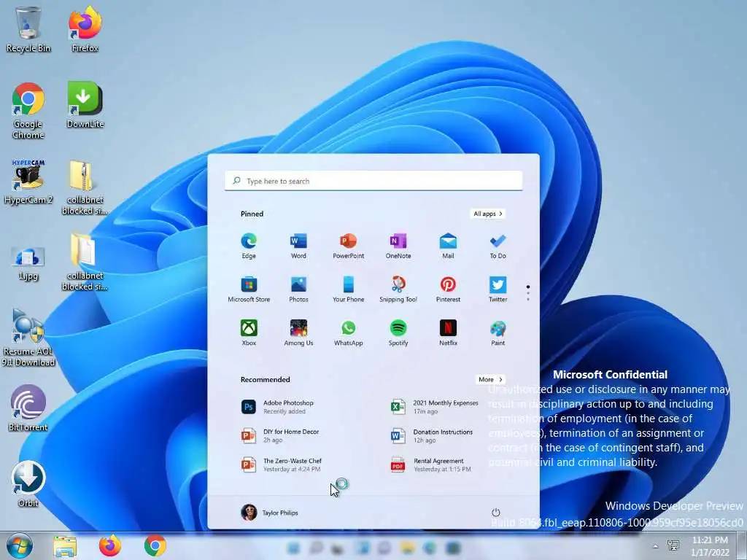Launch Twitter from pinned apps
The height and width of the screenshot is (560, 747).
tap(498, 289)
